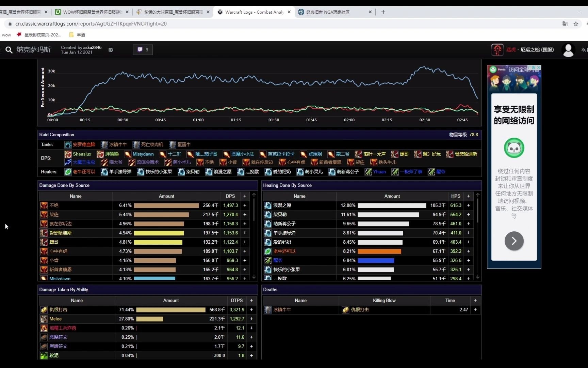Sort damage table by DPS column
Image resolution: width=588 pixels, height=368 pixels.
coord(230,196)
